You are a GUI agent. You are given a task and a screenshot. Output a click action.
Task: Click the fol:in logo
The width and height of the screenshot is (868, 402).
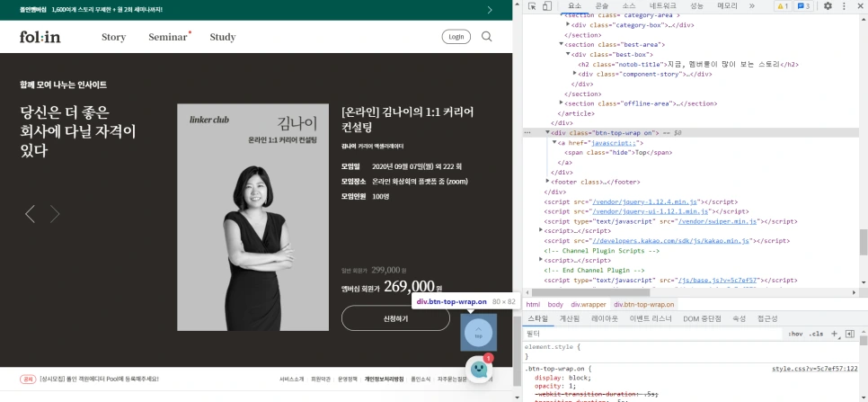tap(40, 37)
